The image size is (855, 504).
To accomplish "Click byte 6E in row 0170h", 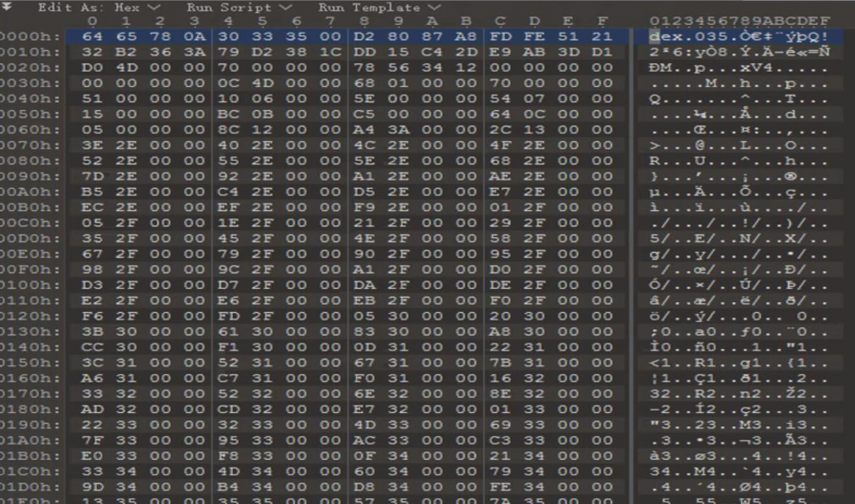I will pyautogui.click(x=364, y=393).
